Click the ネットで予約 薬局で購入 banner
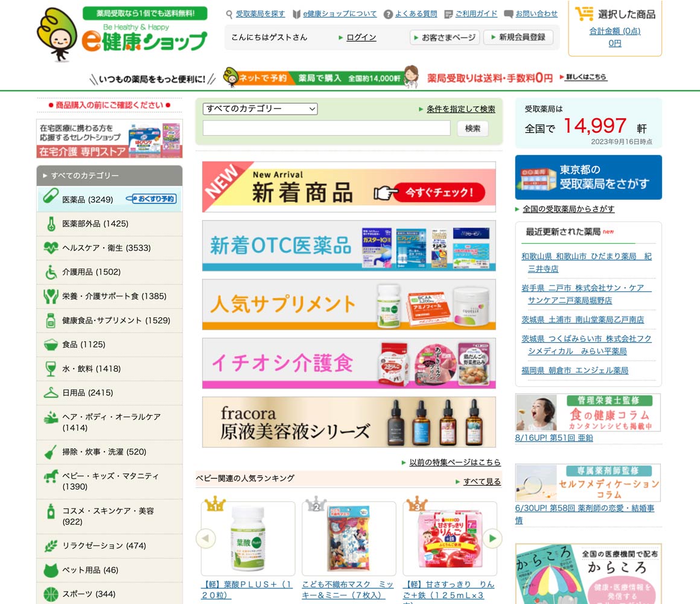This screenshot has width=700, height=604. pos(320,78)
